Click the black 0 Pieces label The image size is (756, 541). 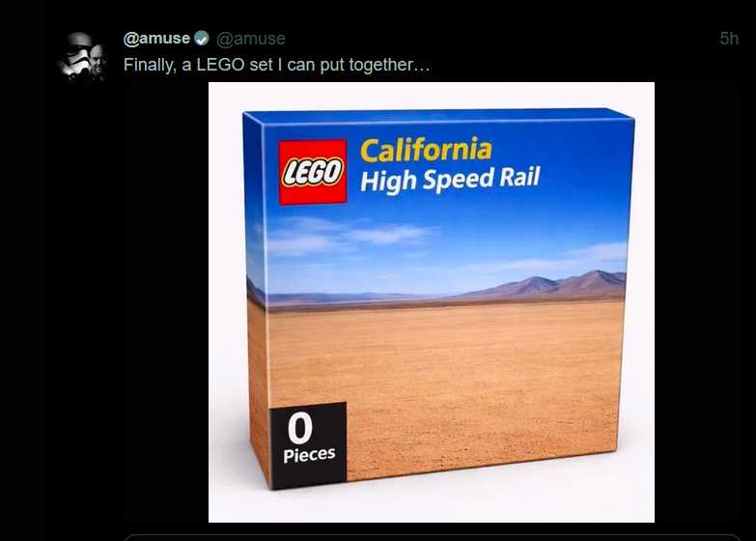pyautogui.click(x=309, y=437)
